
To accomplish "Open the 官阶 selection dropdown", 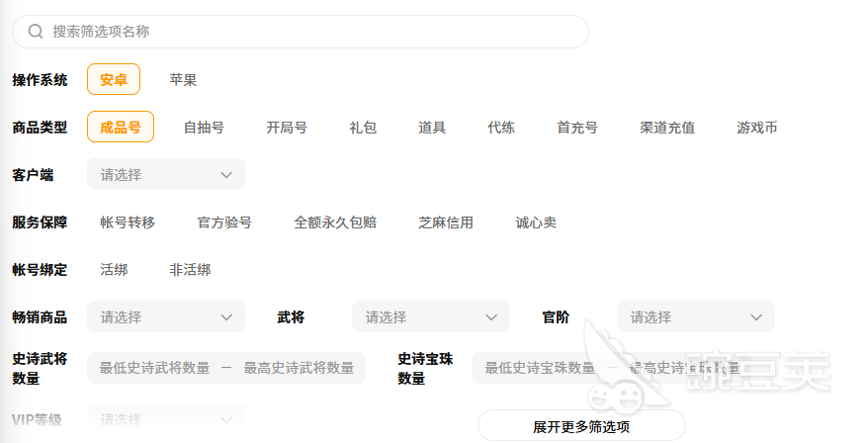I will (x=696, y=317).
